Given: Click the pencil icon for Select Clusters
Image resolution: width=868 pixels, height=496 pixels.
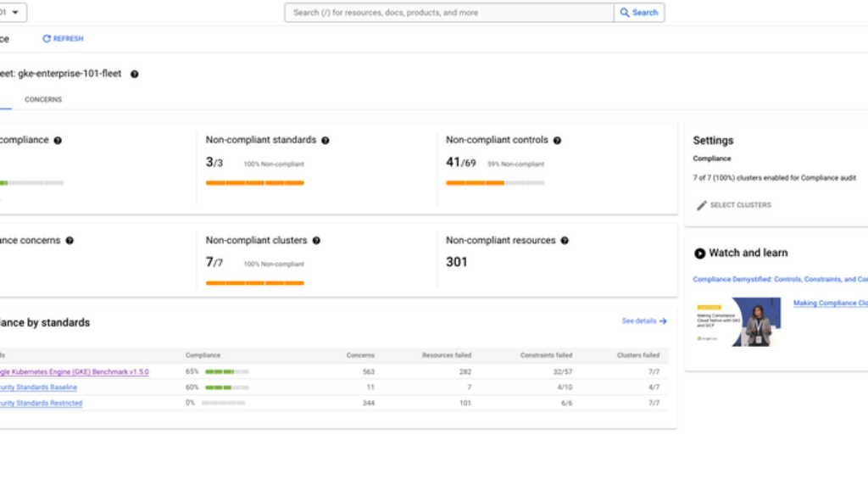Looking at the screenshot, I should tap(701, 205).
